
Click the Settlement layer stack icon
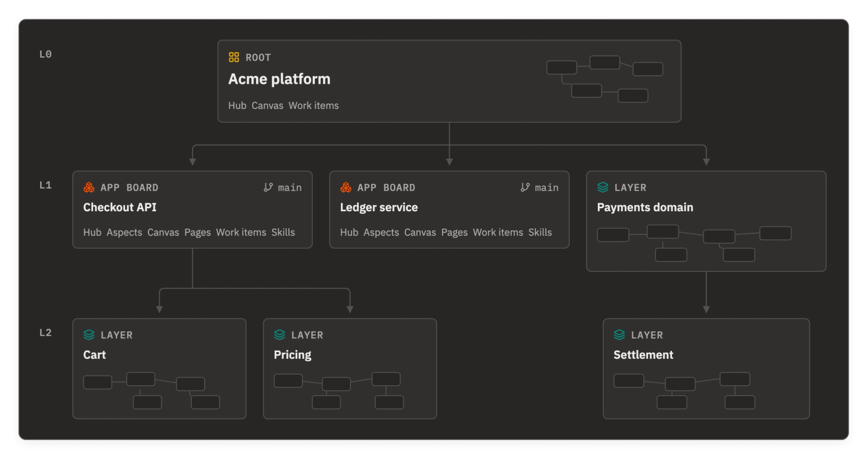pyautogui.click(x=620, y=335)
